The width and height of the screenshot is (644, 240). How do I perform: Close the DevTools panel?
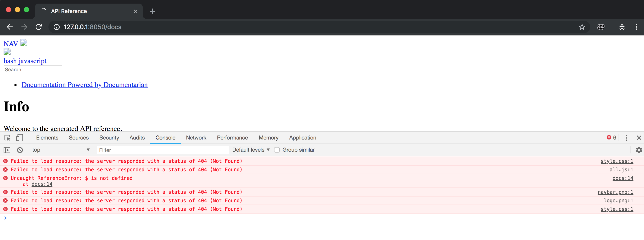[639, 138]
